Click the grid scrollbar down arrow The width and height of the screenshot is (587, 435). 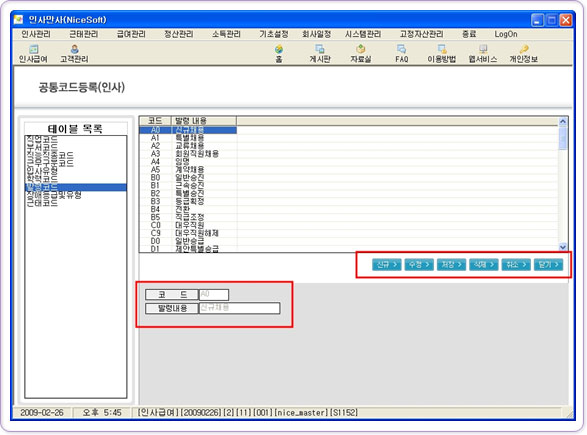[x=563, y=247]
